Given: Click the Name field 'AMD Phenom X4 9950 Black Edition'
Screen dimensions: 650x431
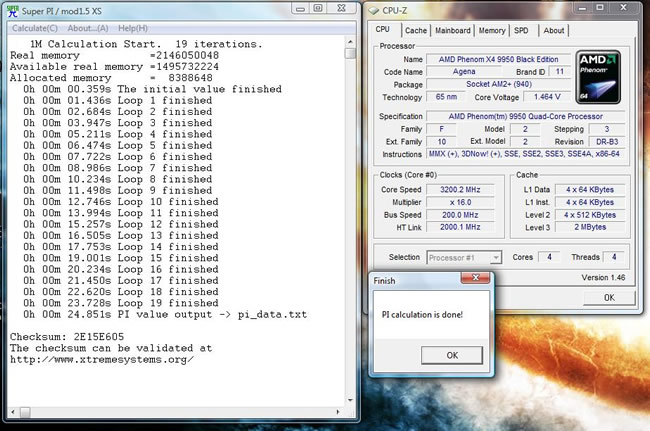Looking at the screenshot, I should (x=498, y=59).
